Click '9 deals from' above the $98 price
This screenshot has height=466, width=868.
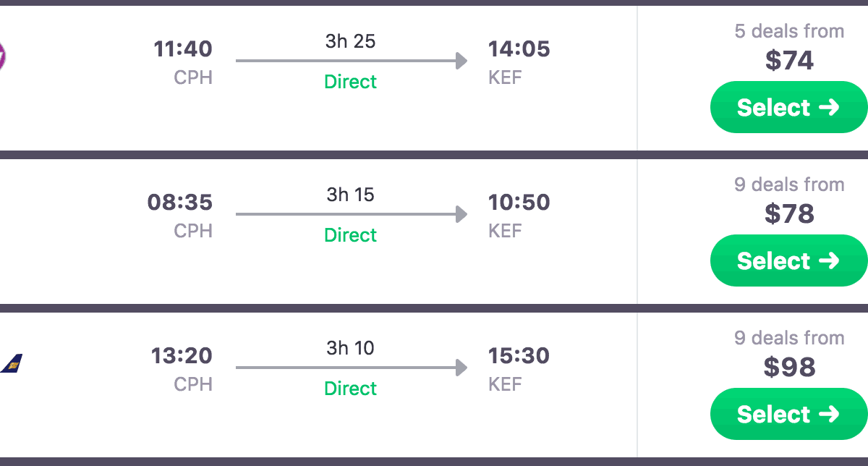(x=789, y=338)
